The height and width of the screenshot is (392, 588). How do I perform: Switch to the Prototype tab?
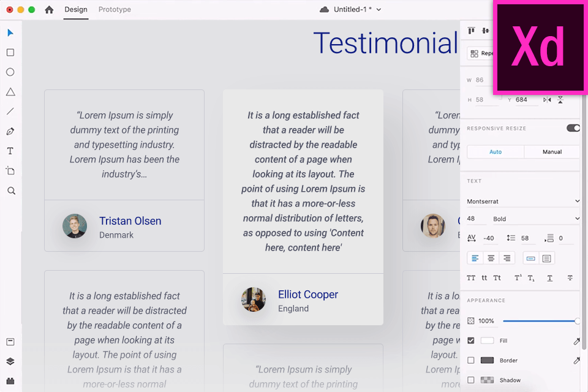115,10
